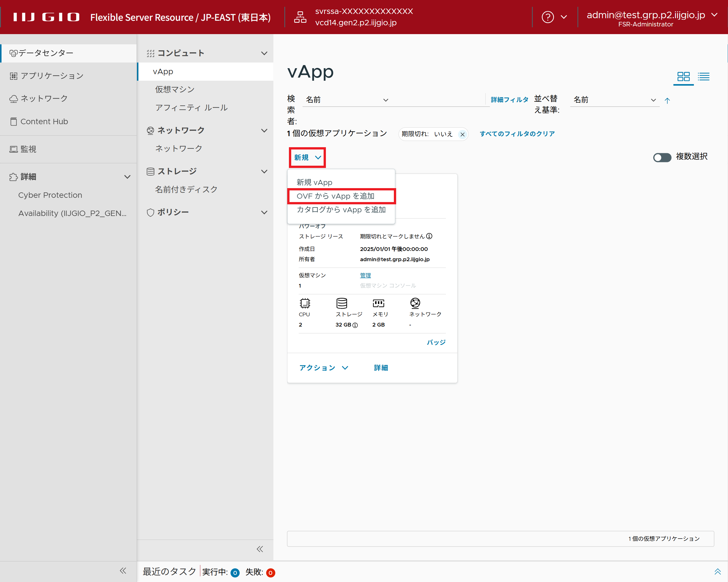Viewport: 728px width, 582px height.
Task: Open the アクション dropdown on vApp card
Action: (323, 367)
